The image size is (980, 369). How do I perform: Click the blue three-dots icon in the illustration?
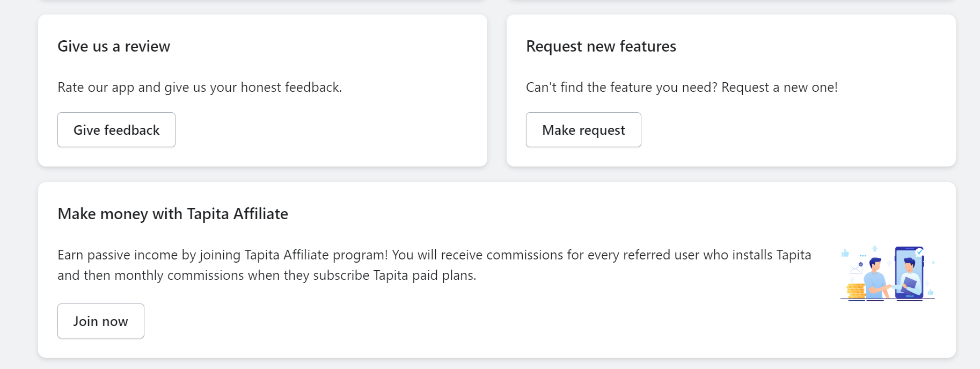[863, 256]
